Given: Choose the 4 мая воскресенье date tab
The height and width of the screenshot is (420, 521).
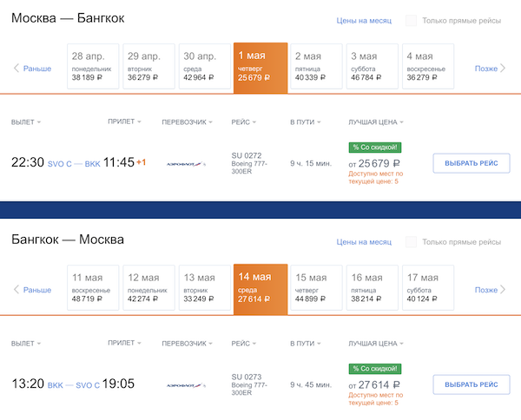Looking at the screenshot, I should tap(428, 66).
